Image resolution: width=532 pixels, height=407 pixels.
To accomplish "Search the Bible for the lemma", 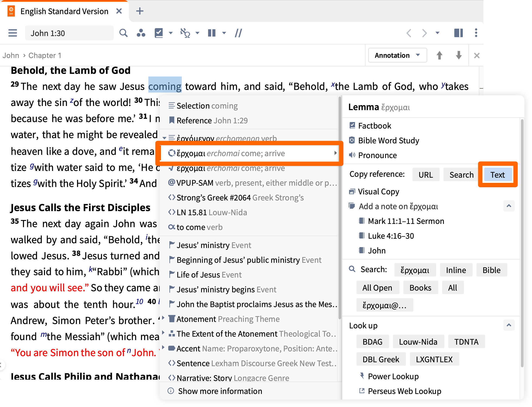I will coord(492,270).
